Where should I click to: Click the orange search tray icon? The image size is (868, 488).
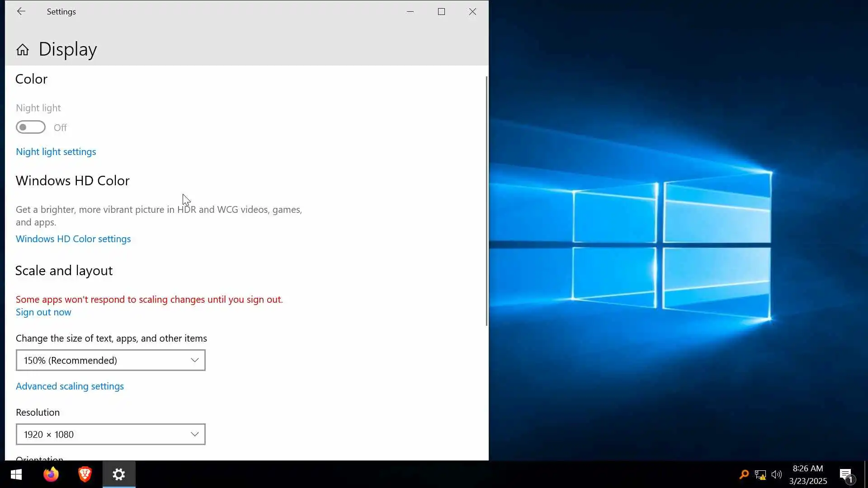point(744,474)
